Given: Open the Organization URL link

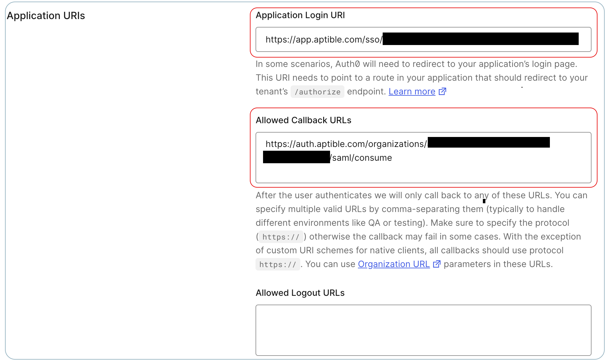Looking at the screenshot, I should [x=394, y=264].
